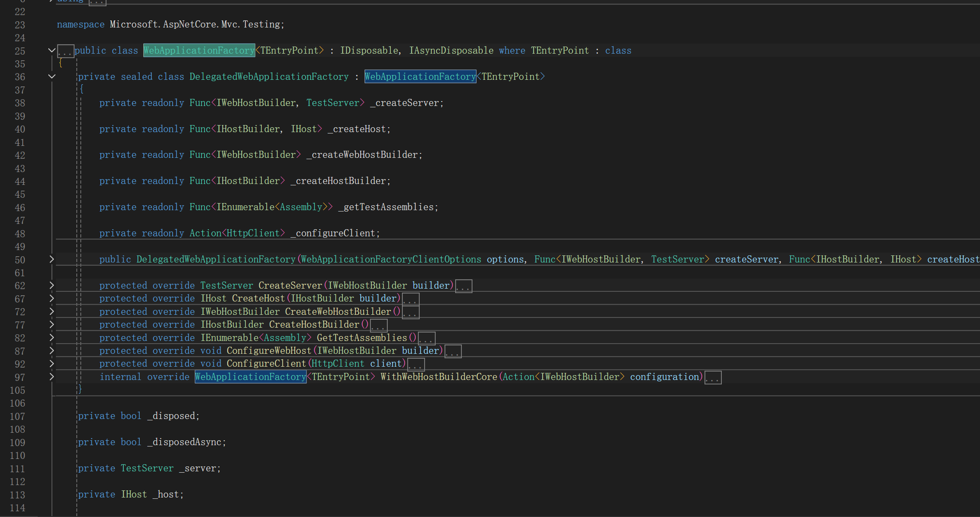
Task: Click 'HttpClient' in Action on line 48
Action: (253, 233)
